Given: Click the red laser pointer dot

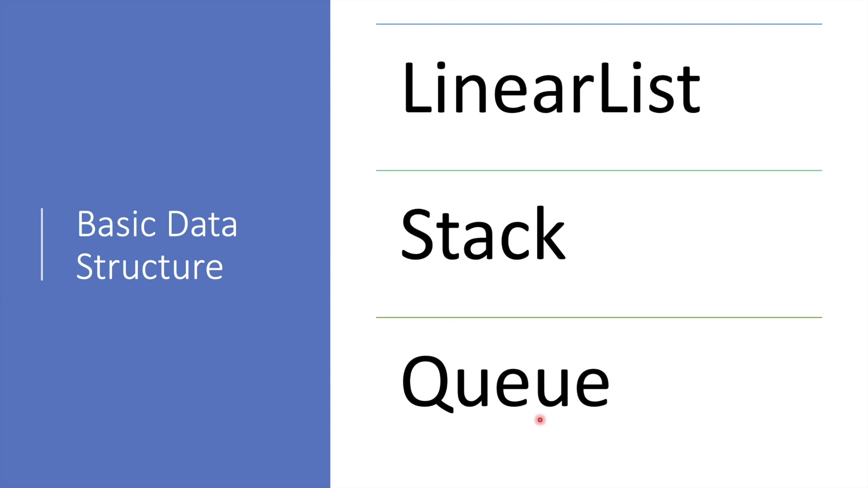Looking at the screenshot, I should tap(540, 420).
